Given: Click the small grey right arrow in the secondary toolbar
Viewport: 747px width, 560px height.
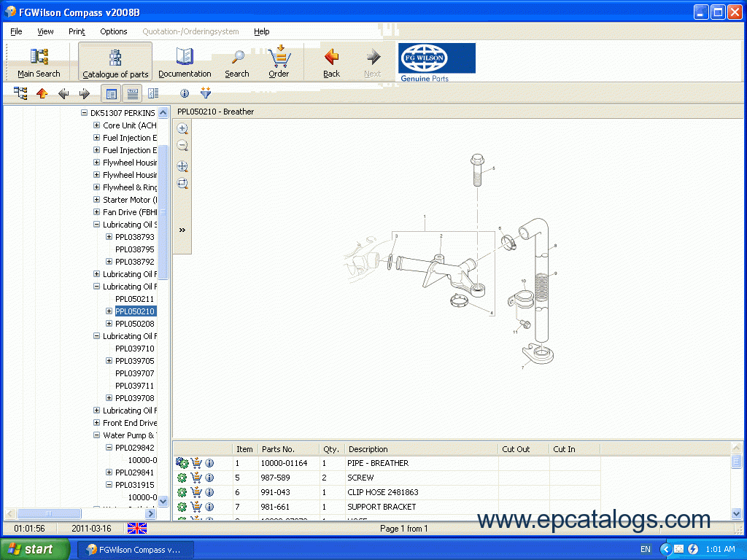Looking at the screenshot, I should [85, 93].
